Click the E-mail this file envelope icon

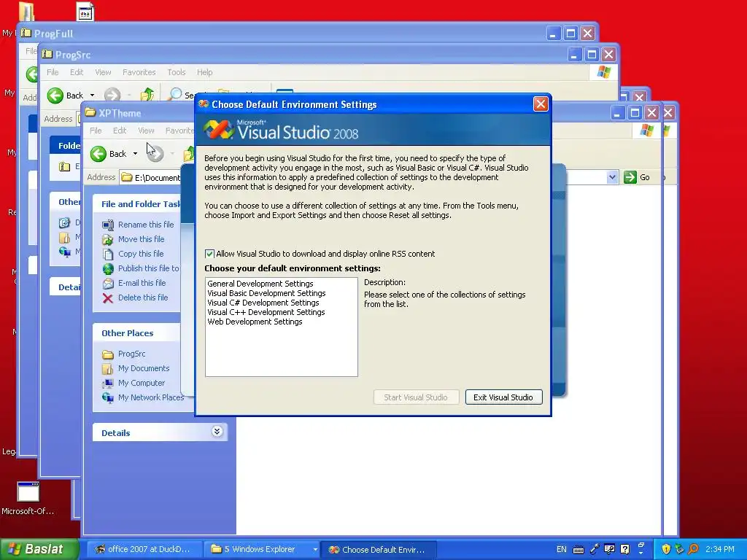[108, 284]
